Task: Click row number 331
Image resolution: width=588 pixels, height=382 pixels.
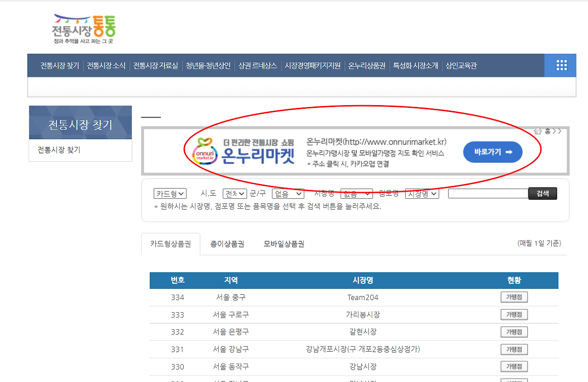Action: (177, 349)
